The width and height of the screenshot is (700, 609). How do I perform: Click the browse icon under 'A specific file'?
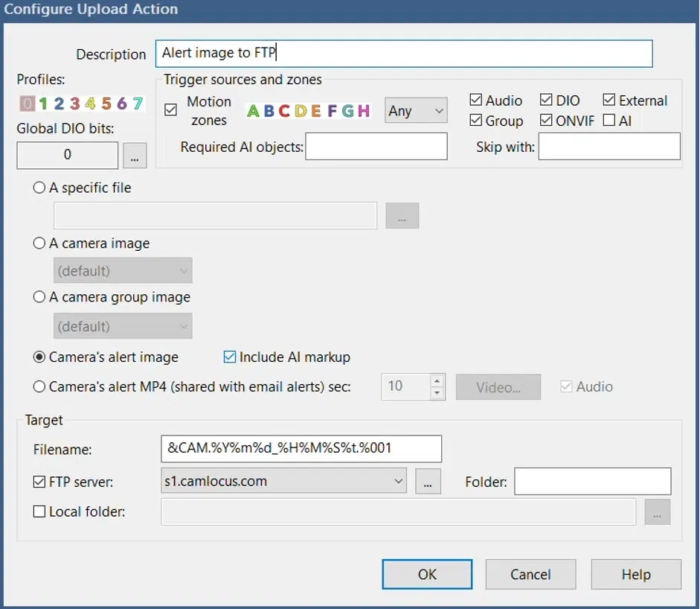tap(402, 215)
